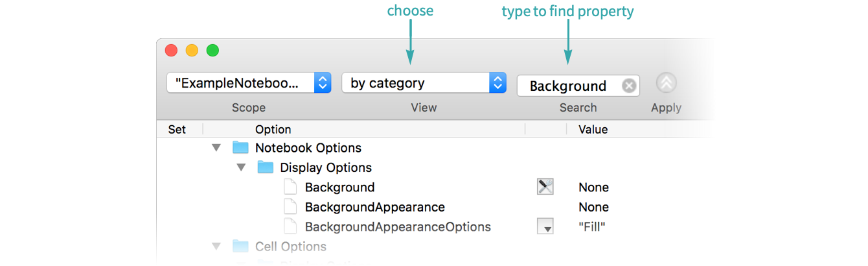868x266 pixels.
Task: Click the Notebook Options folder icon
Action: coord(240,148)
